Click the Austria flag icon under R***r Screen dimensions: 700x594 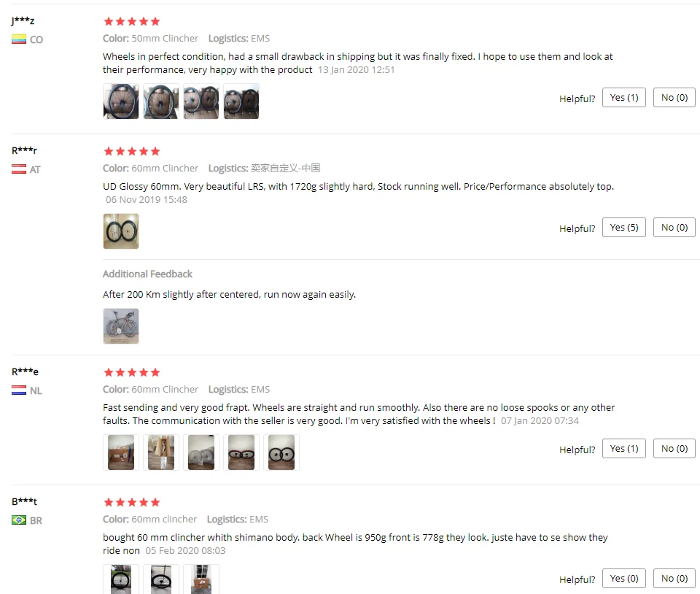pyautogui.click(x=19, y=169)
